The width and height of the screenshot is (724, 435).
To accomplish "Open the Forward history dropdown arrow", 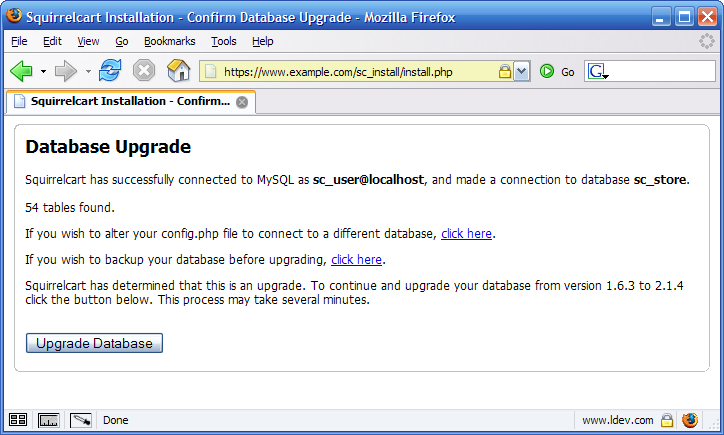I will 88,72.
